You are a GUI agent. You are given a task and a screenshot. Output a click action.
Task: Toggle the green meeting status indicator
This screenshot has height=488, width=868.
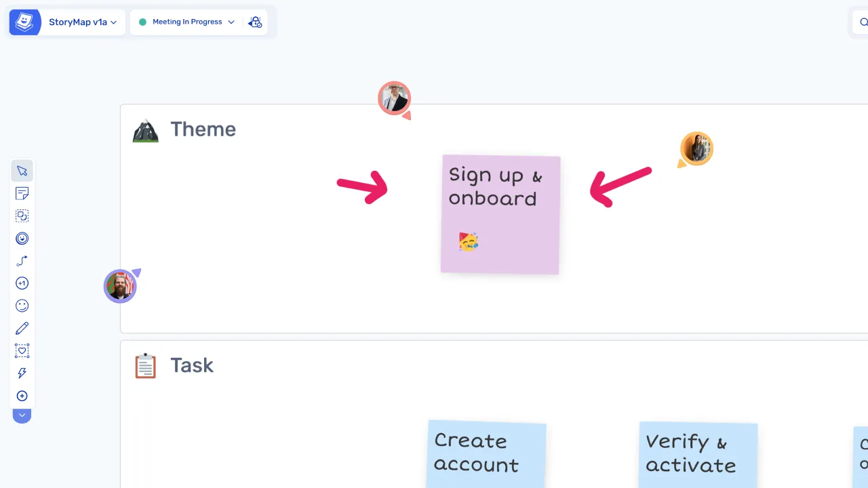(142, 22)
